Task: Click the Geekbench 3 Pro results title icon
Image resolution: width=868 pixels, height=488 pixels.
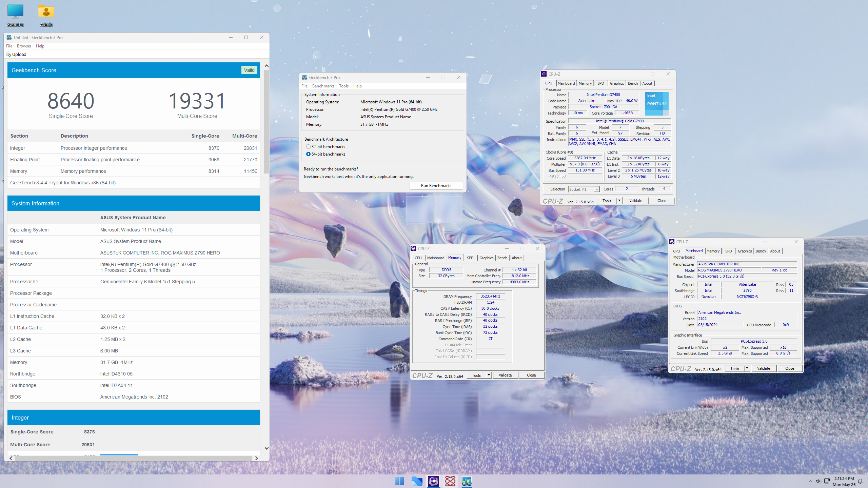Action: 9,37
